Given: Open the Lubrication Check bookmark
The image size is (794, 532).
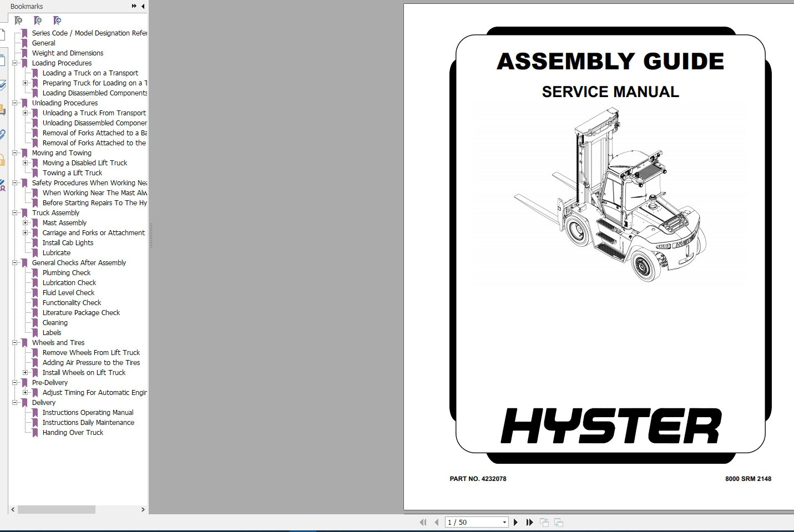Looking at the screenshot, I should coord(69,283).
